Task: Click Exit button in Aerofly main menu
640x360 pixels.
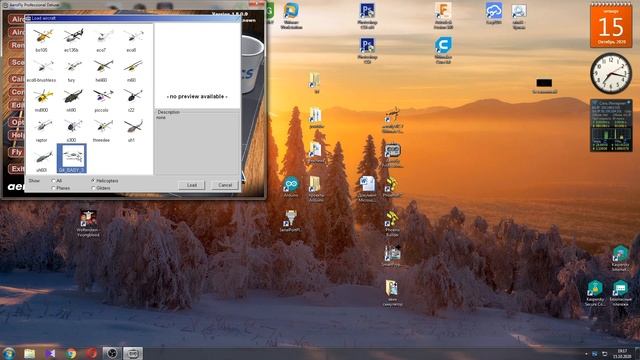Action: coord(17,169)
